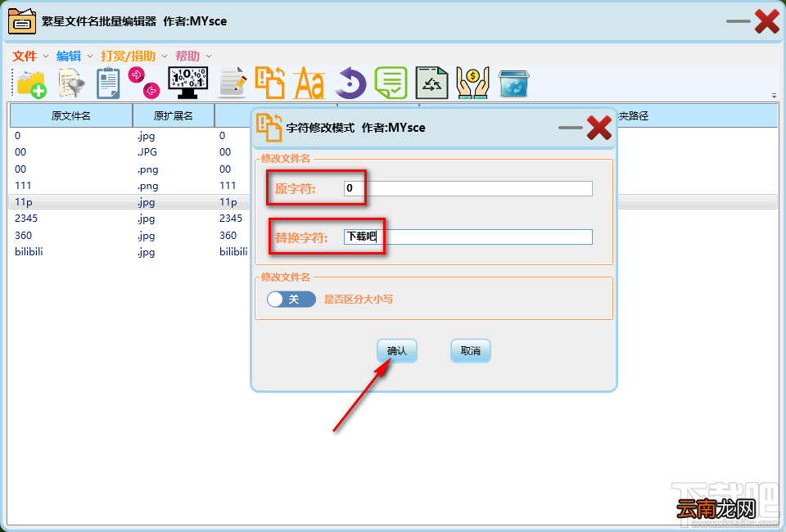Screen dimensions: 786x532
Task: Click the pink swap arrows icon
Action: coord(144,82)
